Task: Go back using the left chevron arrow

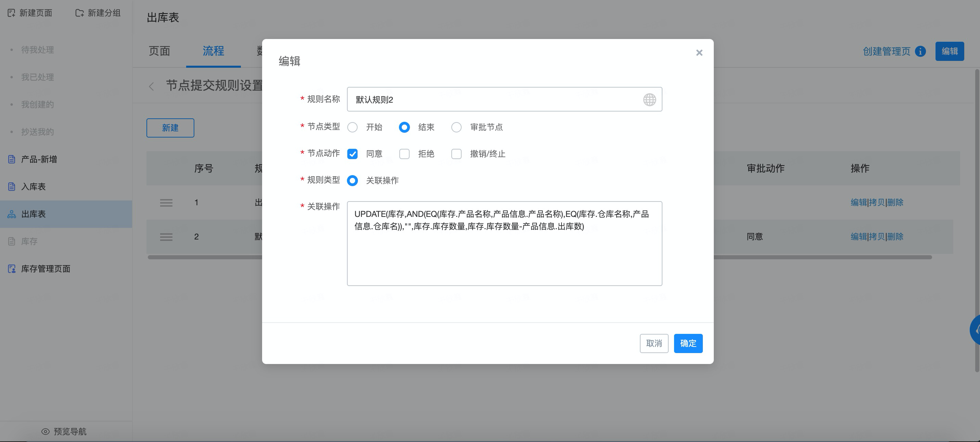Action: [x=151, y=86]
